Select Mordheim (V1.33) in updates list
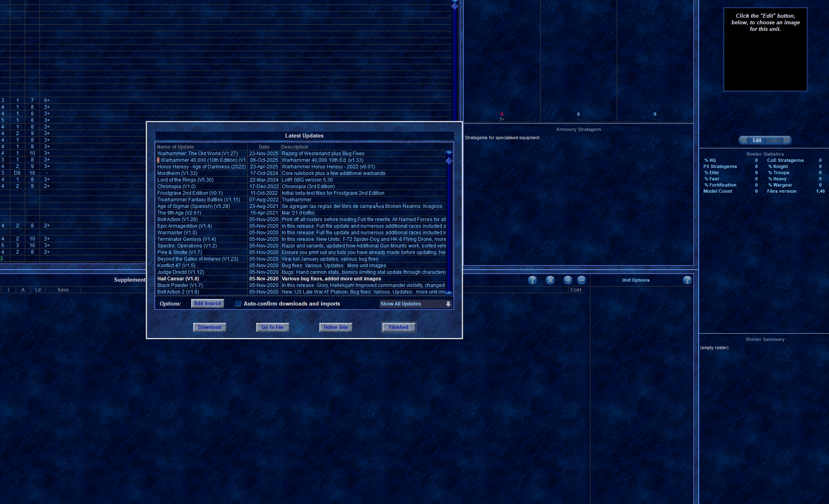Screen dimensions: 829x504 coord(177,173)
